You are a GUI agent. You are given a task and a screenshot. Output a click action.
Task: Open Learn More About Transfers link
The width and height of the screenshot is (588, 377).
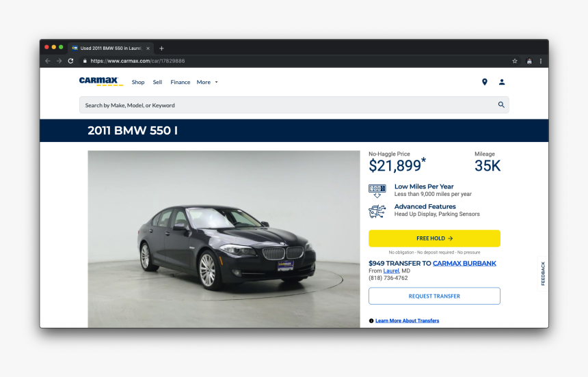coord(407,321)
